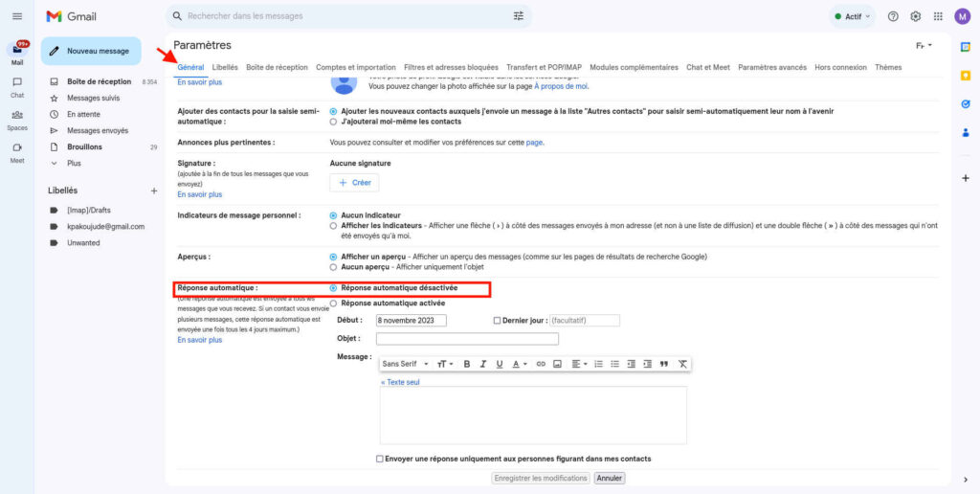Select Afficher les indicateurs radio
The height and width of the screenshot is (494, 980).
pyautogui.click(x=333, y=226)
